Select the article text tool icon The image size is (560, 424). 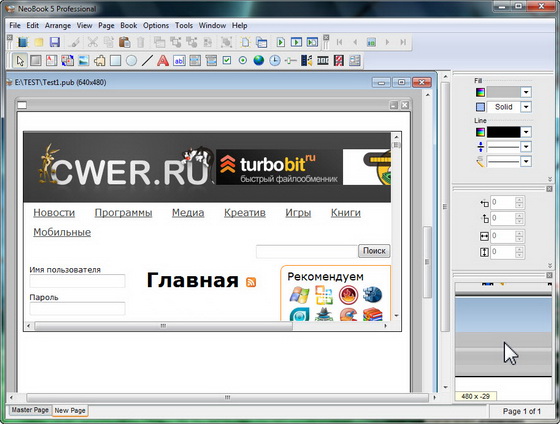tap(52, 61)
